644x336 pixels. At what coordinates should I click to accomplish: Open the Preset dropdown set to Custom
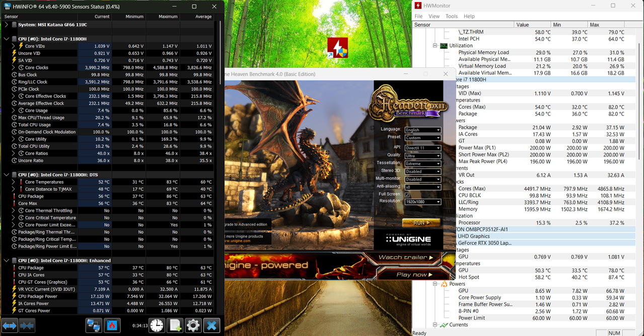[x=422, y=137]
